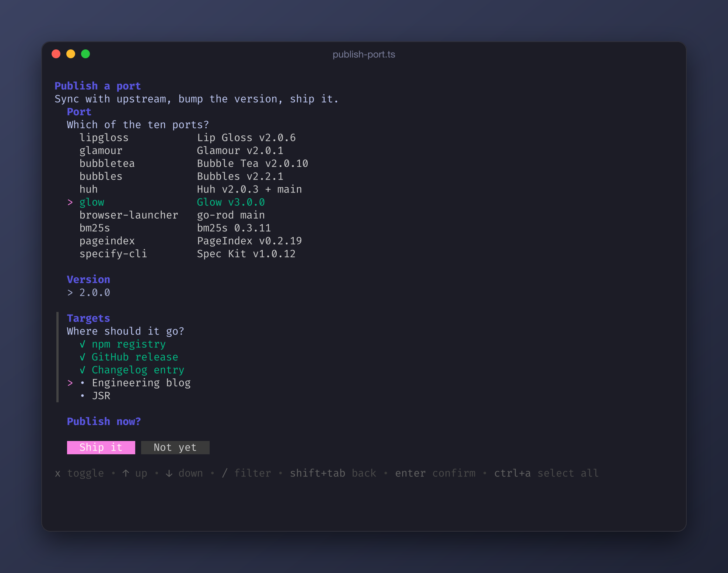
Task: Click the Publish now? heading
Action: click(104, 421)
